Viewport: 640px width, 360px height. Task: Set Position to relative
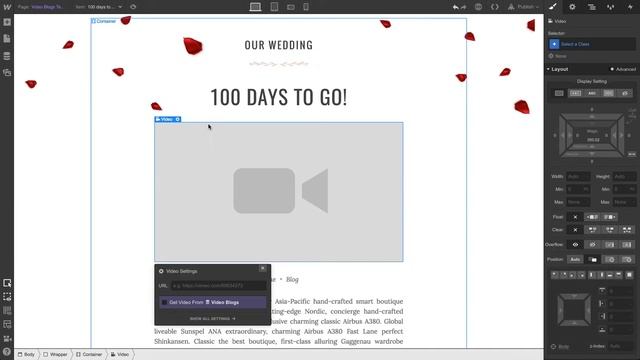592,260
